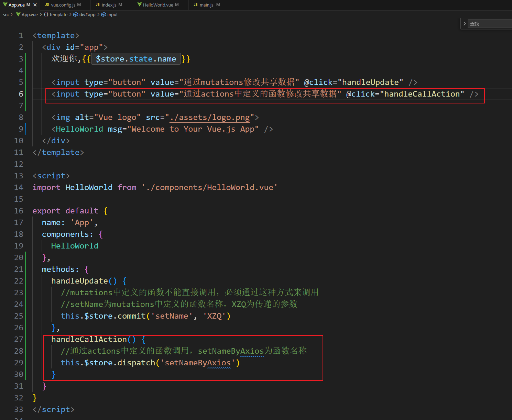Click handleUpdate in the @click attribute on line 5
The height and width of the screenshot is (420, 512).
tap(370, 82)
